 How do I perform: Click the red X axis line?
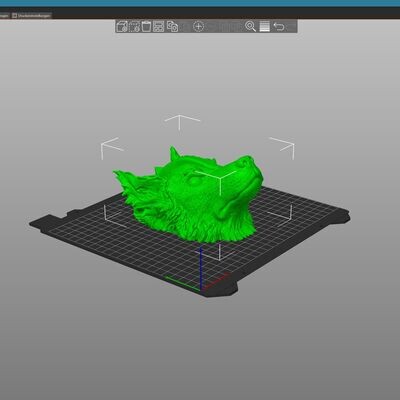(217, 281)
